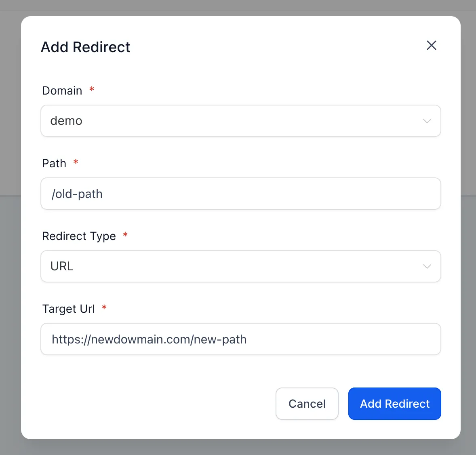Click the red asterisk beside Redirect Type
Image resolution: width=476 pixels, height=455 pixels.
pyautogui.click(x=125, y=235)
